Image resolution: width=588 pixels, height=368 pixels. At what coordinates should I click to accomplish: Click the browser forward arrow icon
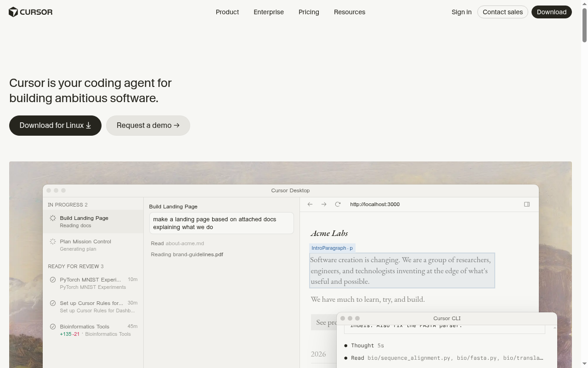click(x=324, y=204)
